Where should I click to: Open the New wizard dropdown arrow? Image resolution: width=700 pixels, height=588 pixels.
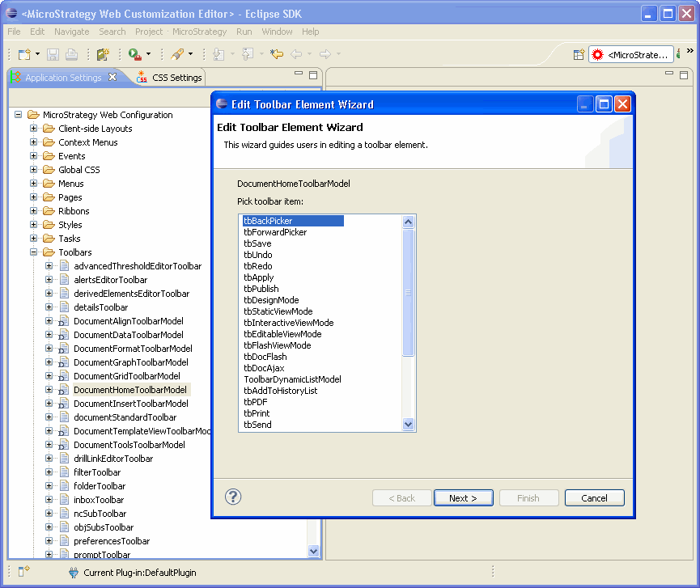click(x=37, y=54)
